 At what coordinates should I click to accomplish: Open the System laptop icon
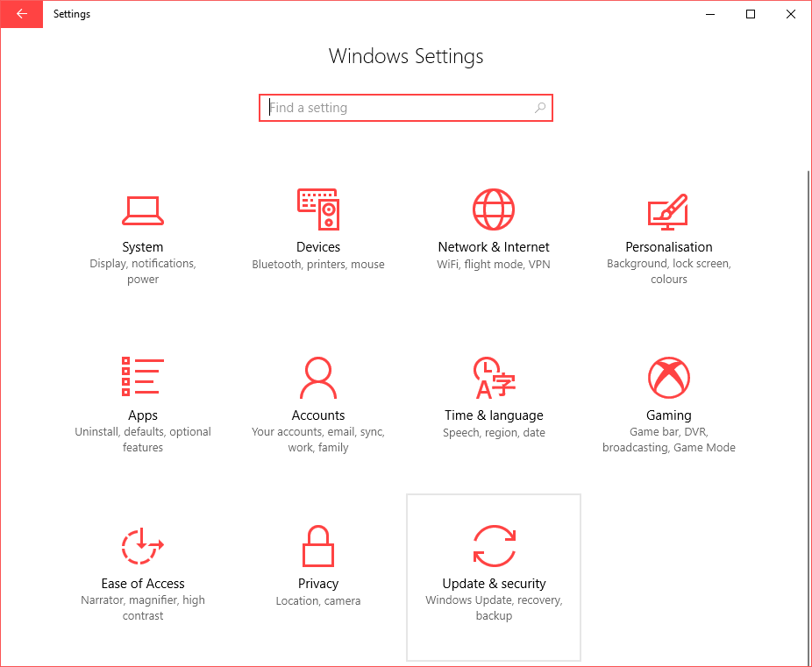(x=143, y=210)
